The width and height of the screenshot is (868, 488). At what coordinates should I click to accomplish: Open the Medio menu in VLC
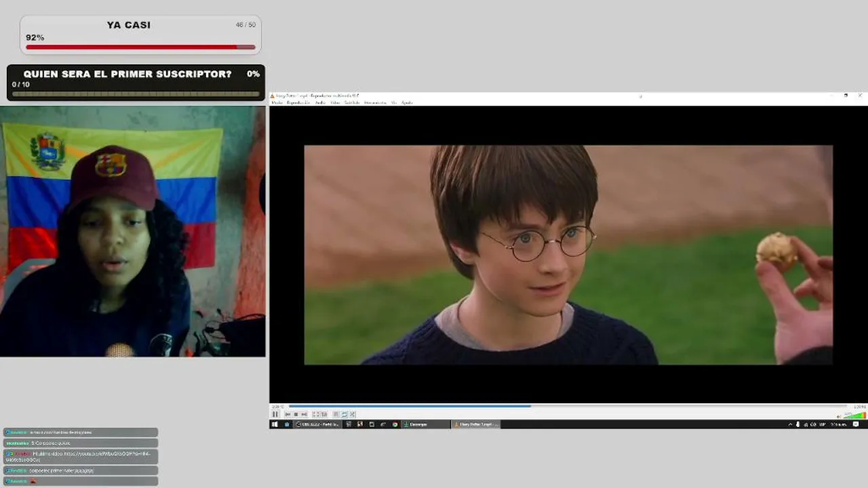277,102
